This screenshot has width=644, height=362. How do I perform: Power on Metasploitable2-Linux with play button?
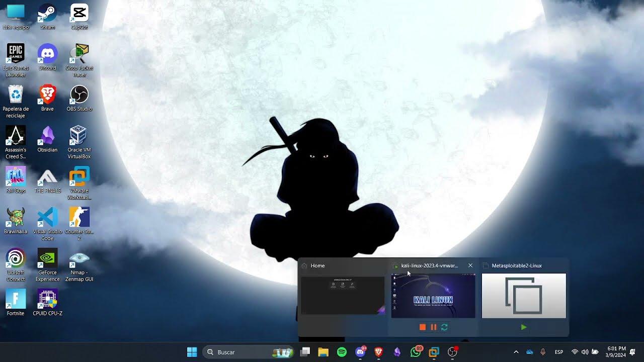click(524, 327)
